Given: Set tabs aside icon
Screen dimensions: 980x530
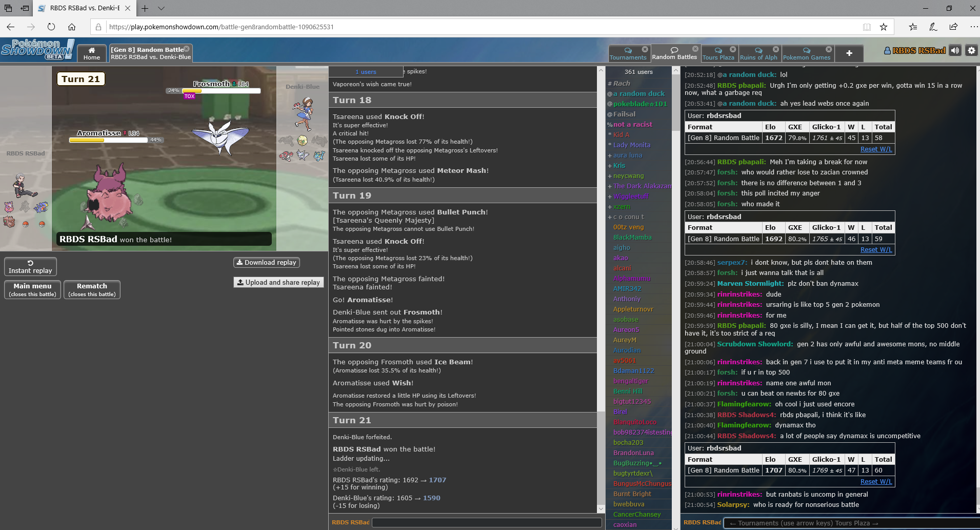Looking at the screenshot, I should tap(25, 8).
